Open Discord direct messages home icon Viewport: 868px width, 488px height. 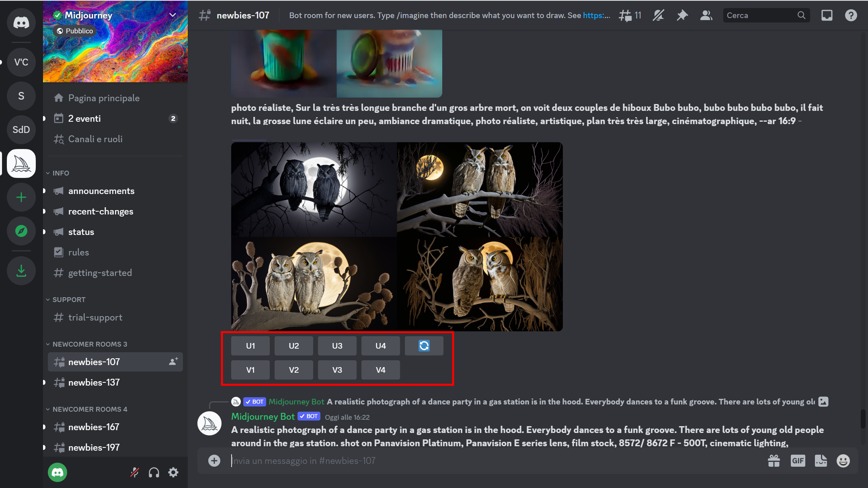21,22
